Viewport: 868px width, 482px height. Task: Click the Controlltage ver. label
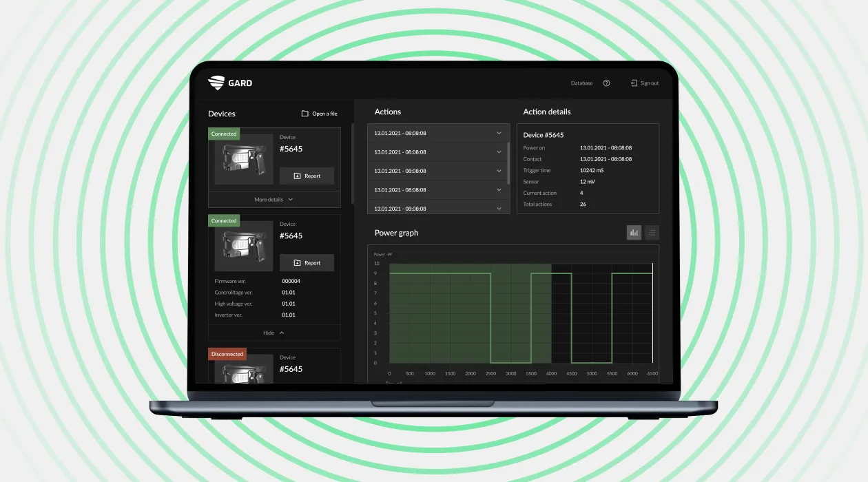[234, 293]
